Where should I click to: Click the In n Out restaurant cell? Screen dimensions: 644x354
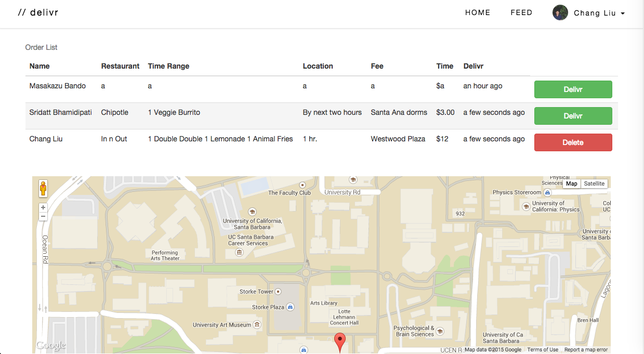coord(114,139)
